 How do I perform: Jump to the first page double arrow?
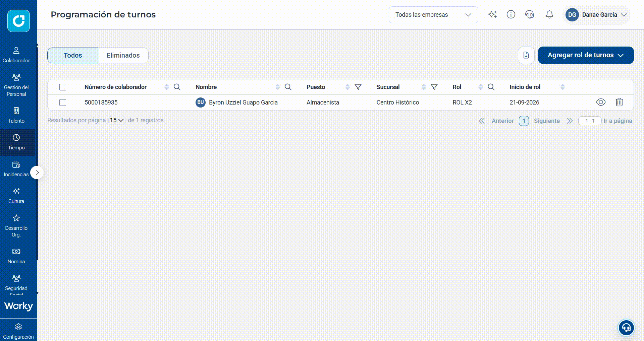482,121
